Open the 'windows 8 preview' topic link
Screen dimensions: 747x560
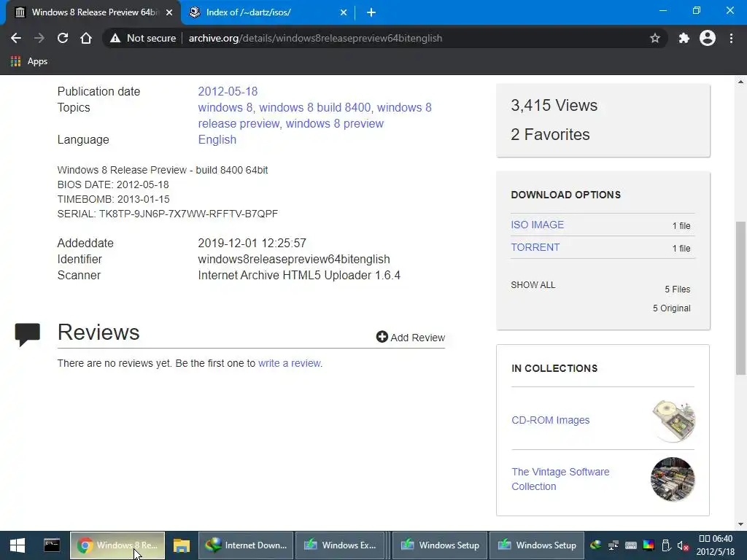[334, 124]
